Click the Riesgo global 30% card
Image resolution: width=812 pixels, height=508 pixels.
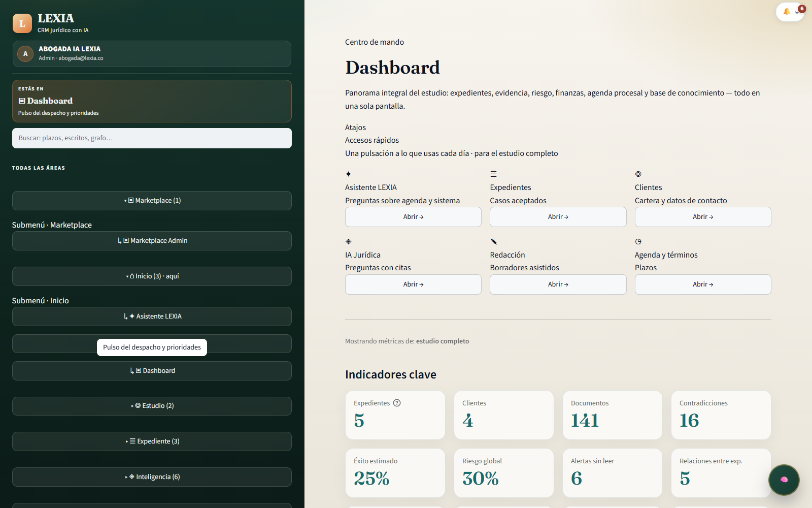click(503, 473)
